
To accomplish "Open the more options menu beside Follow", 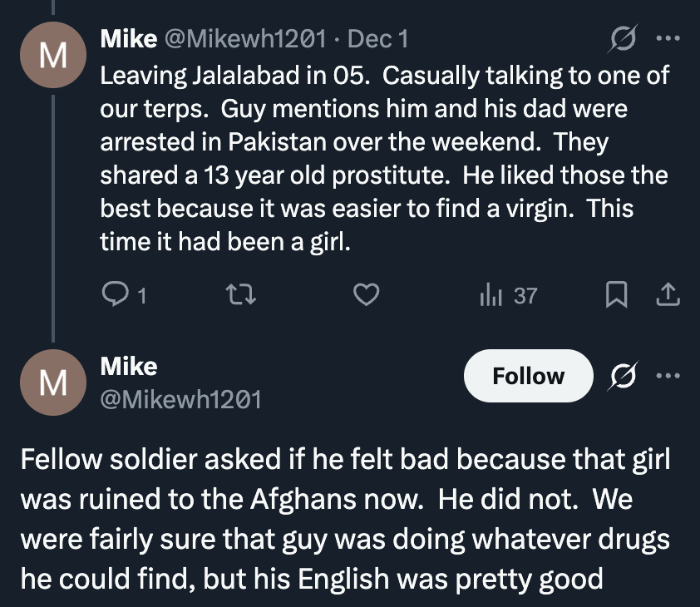I will coord(668,376).
